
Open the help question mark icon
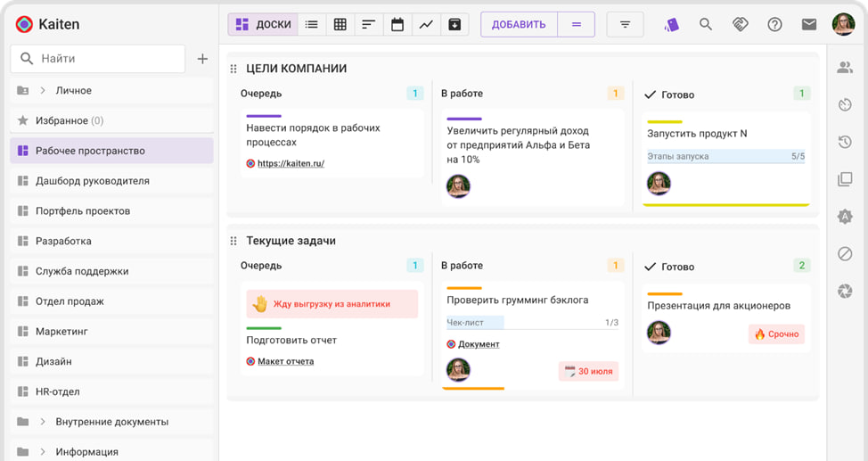(x=774, y=25)
